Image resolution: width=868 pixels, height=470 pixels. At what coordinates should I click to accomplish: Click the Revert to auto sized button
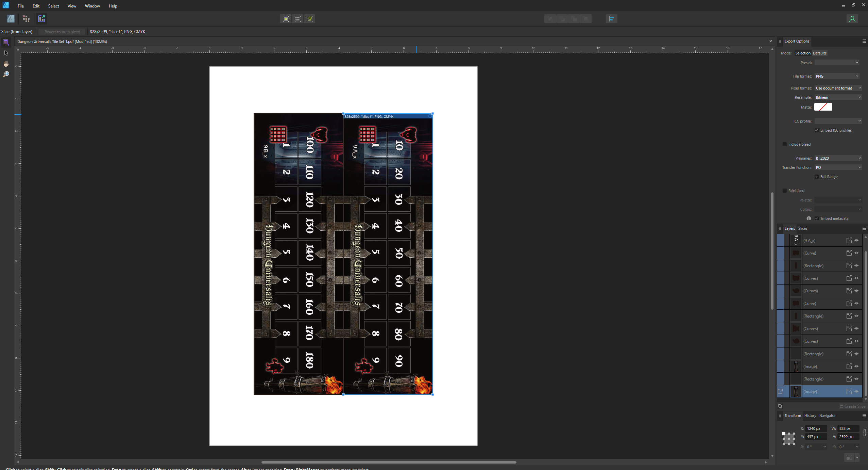tap(62, 32)
